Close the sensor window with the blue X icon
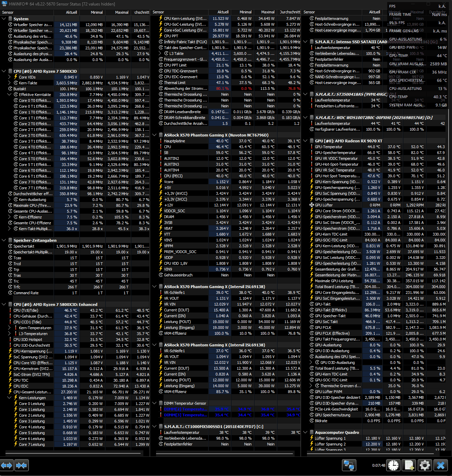 click(x=441, y=465)
